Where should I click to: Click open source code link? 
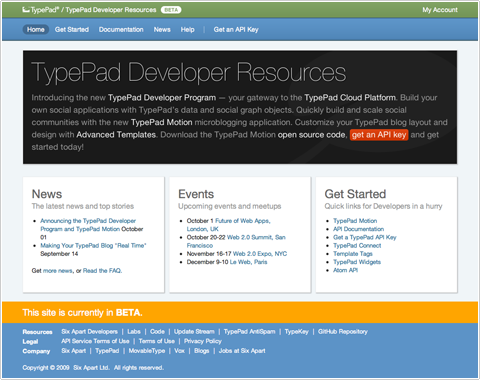point(312,135)
